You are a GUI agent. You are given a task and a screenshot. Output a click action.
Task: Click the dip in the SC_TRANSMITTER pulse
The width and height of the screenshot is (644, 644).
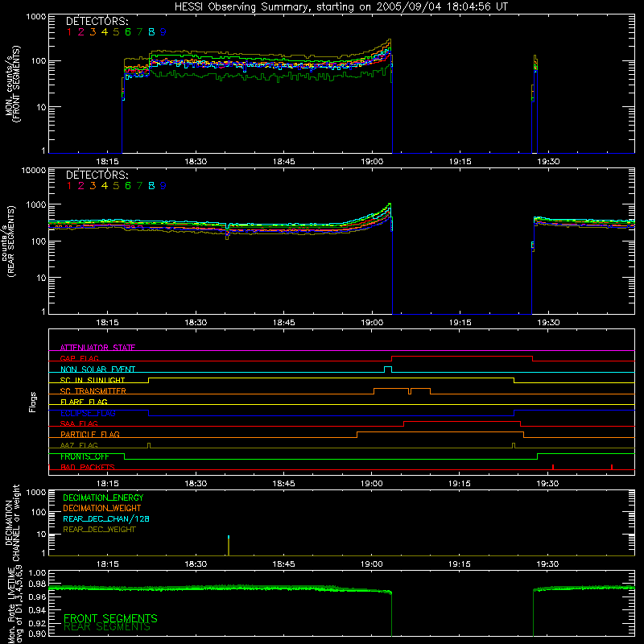pyautogui.click(x=410, y=391)
